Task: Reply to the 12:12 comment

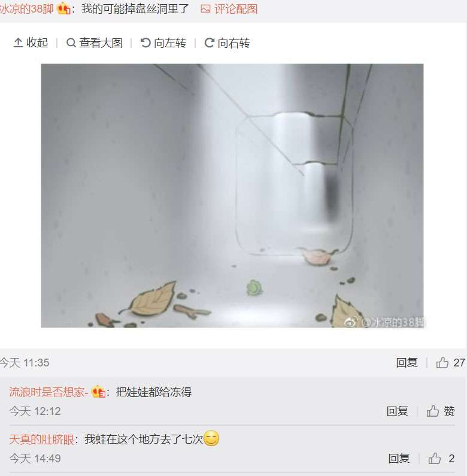Action: (397, 411)
